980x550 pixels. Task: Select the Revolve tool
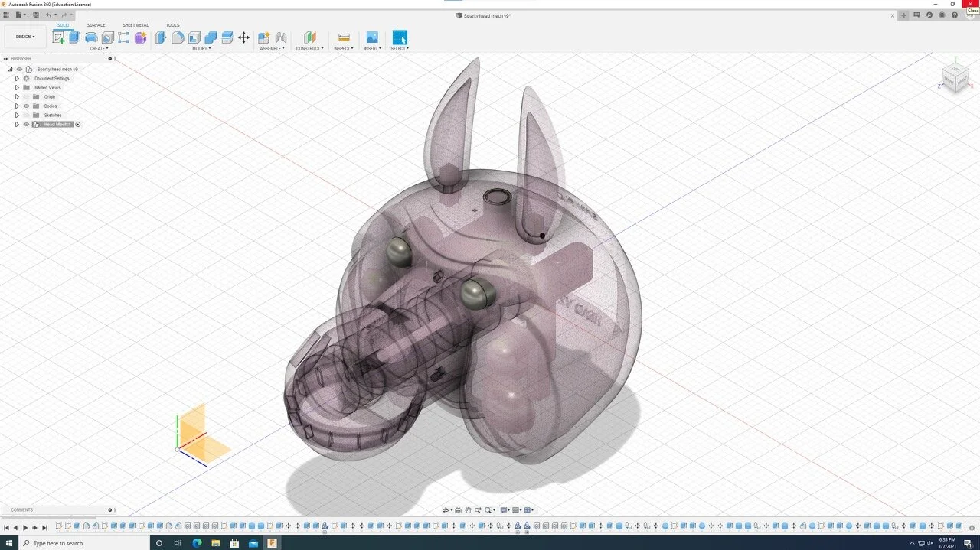click(91, 37)
